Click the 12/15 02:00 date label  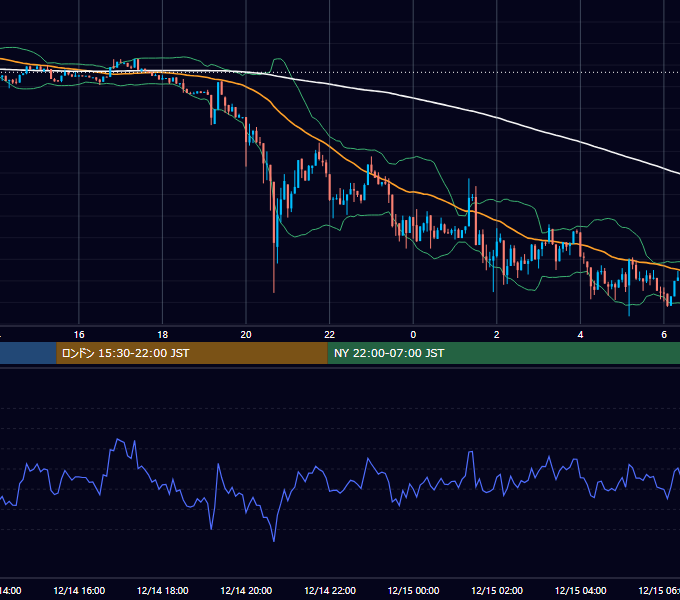click(x=497, y=590)
